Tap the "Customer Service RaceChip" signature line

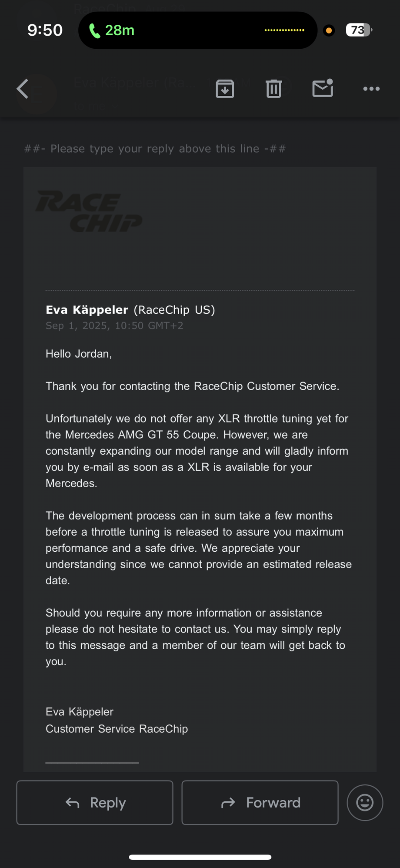click(x=117, y=729)
